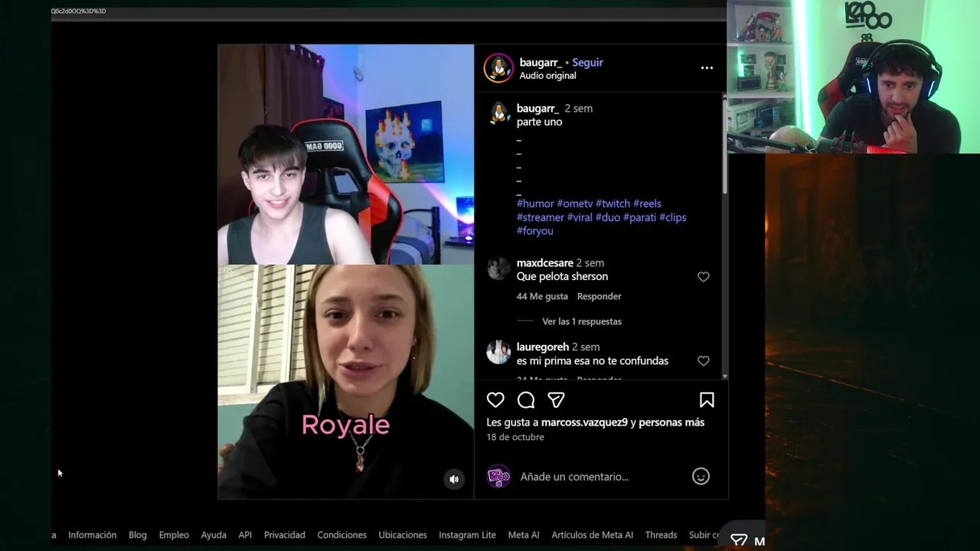Open Información footer link
The height and width of the screenshot is (551, 980).
[92, 535]
